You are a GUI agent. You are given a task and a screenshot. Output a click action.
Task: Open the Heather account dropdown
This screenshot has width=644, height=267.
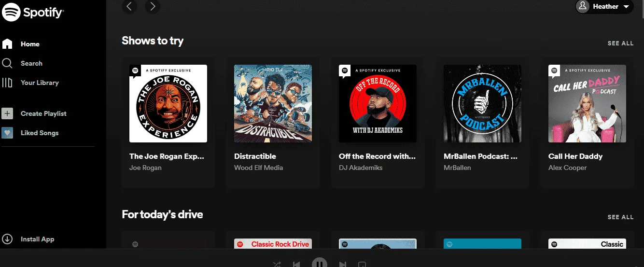click(604, 6)
